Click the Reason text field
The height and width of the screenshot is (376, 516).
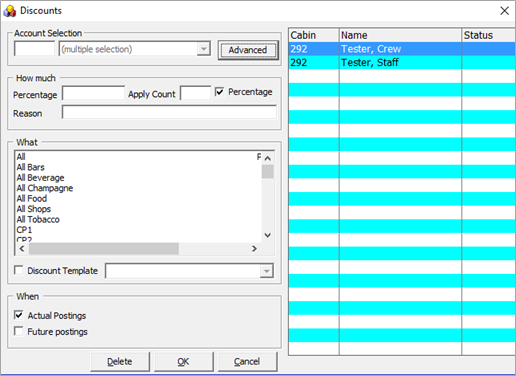click(169, 112)
